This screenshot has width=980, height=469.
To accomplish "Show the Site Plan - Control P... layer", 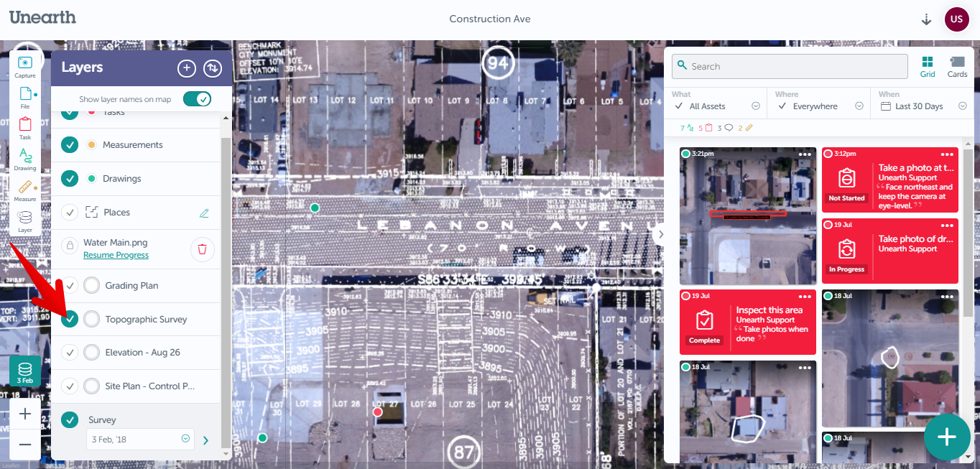I will pyautogui.click(x=70, y=386).
